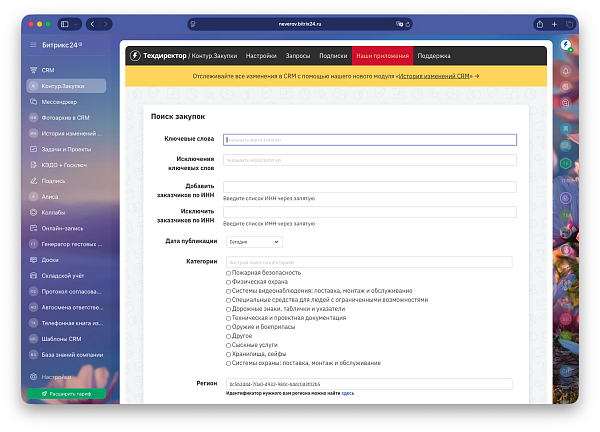Open Мессенджер from the left sidebar
Screen dimensions: 600x432
pos(59,102)
